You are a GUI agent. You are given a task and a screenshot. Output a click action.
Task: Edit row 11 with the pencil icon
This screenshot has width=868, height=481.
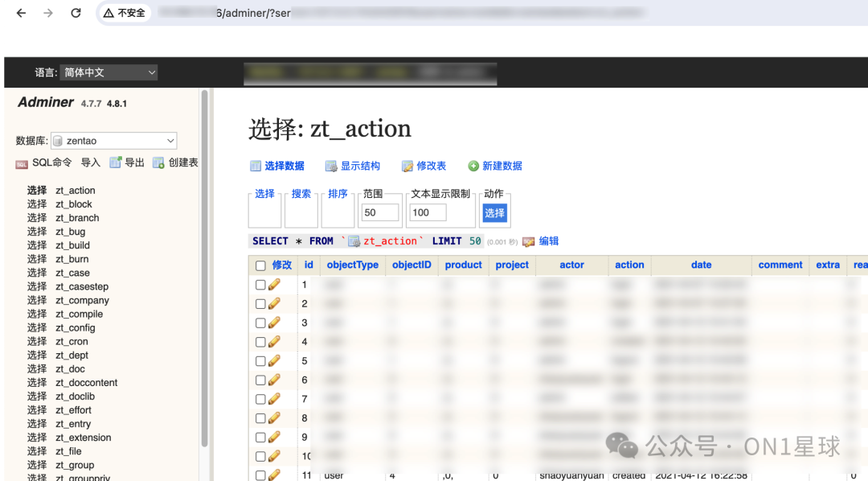coord(274,475)
